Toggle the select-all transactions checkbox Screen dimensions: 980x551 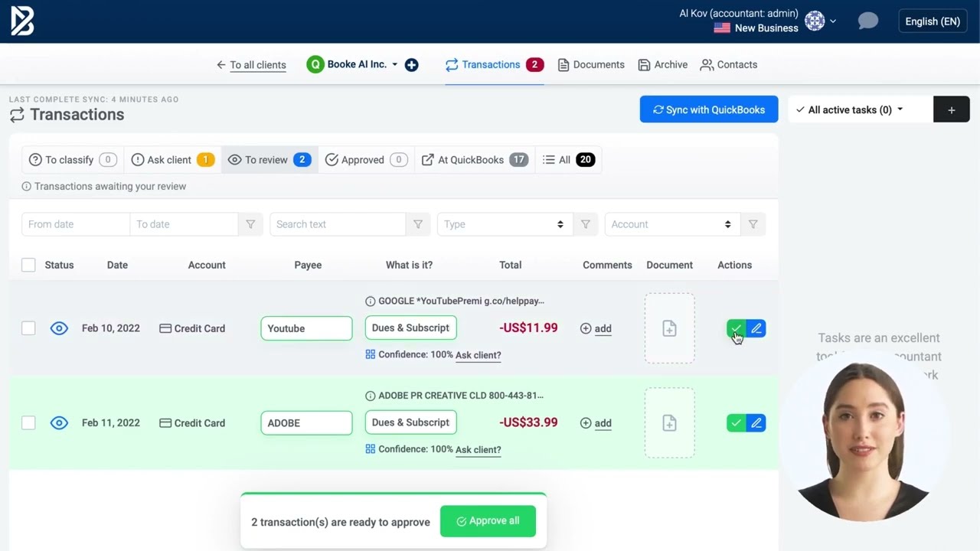[x=28, y=265]
